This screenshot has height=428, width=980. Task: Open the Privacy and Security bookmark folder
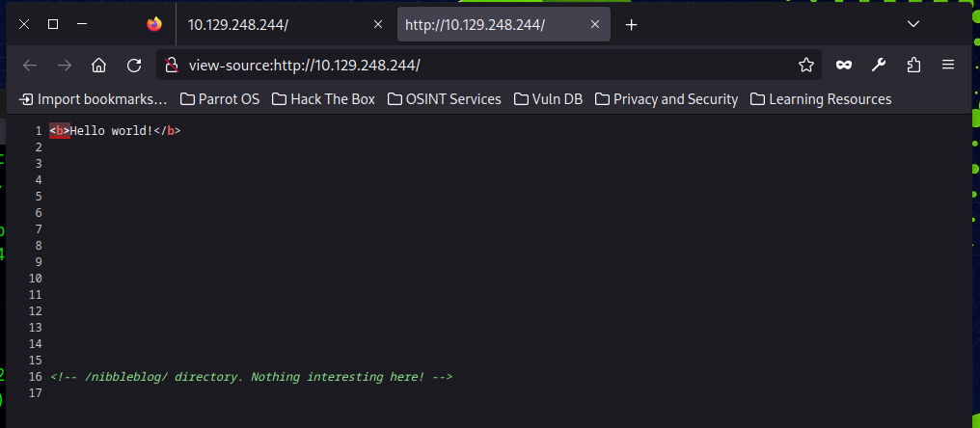(667, 99)
